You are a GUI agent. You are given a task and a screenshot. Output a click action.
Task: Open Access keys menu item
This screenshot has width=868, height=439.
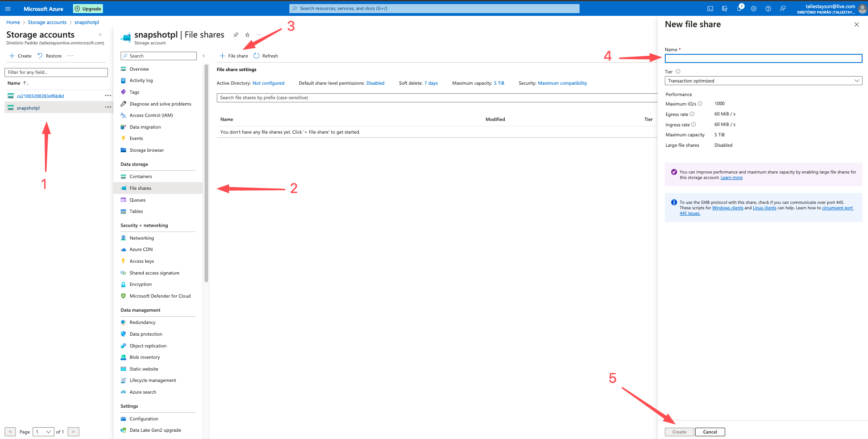pyautogui.click(x=141, y=261)
